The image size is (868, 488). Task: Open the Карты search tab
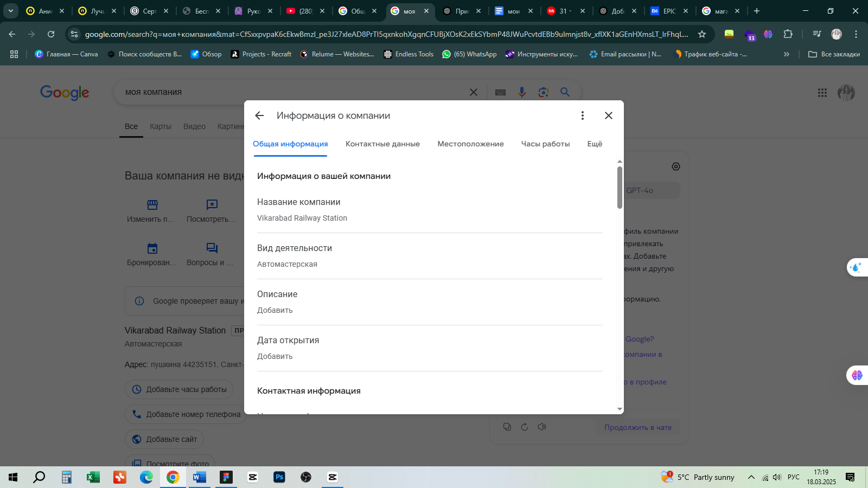coord(161,126)
